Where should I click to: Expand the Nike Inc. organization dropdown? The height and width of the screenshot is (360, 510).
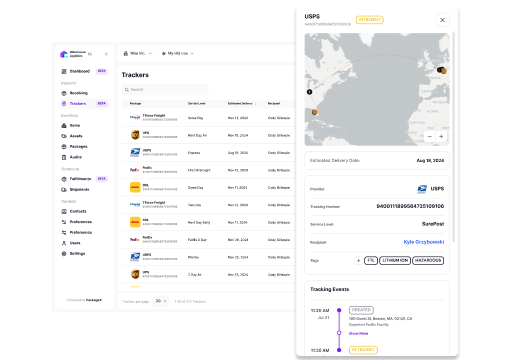pyautogui.click(x=137, y=53)
